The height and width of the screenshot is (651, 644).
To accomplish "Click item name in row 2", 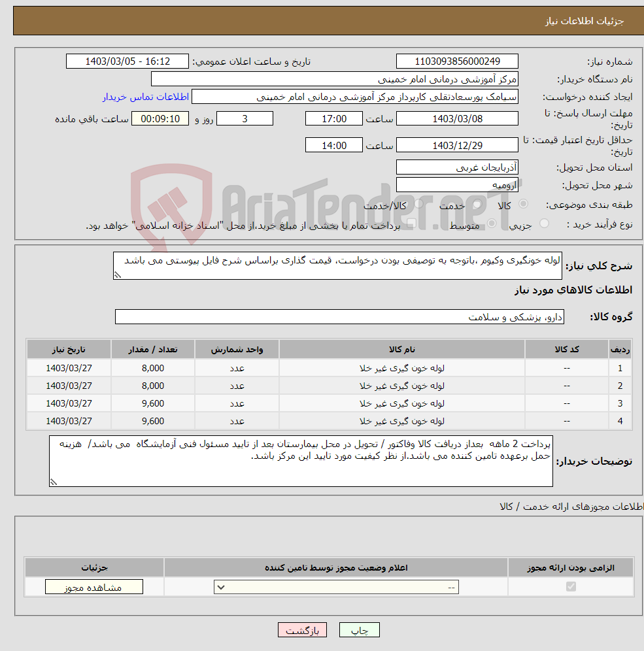I will (x=402, y=386).
